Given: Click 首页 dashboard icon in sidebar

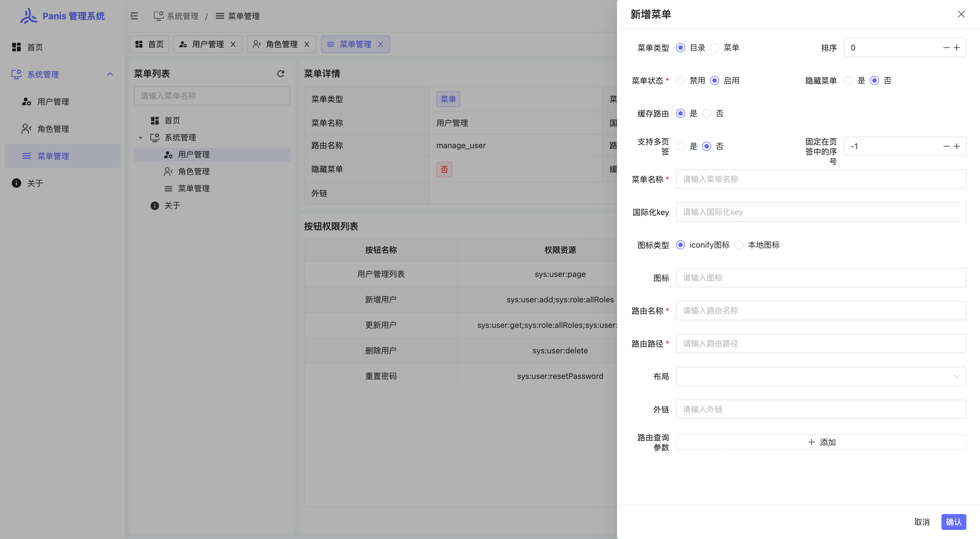Looking at the screenshot, I should tap(16, 47).
